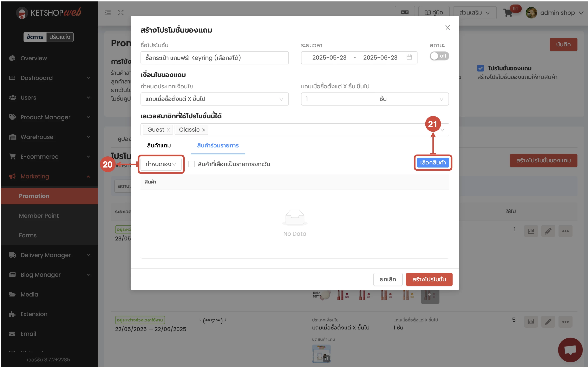Open Member Point under Marketing menu
Image resolution: width=588 pixels, height=368 pixels.
click(x=39, y=215)
